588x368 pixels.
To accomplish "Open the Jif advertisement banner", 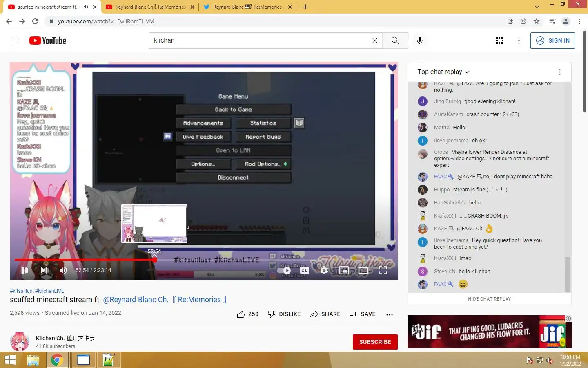I will click(489, 332).
